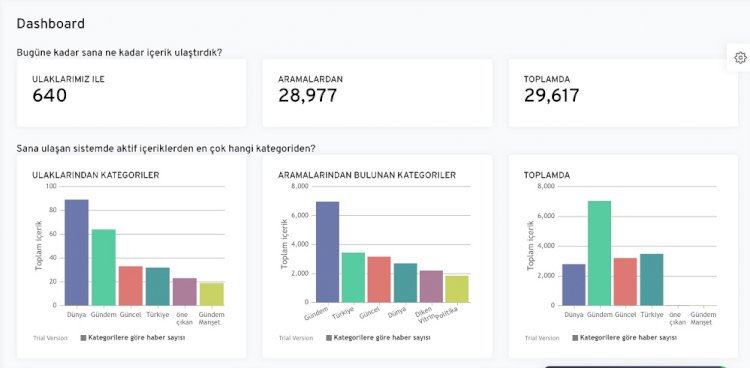
Task: Select the Dünya bar in the Toplamda chart
Action: click(x=574, y=285)
